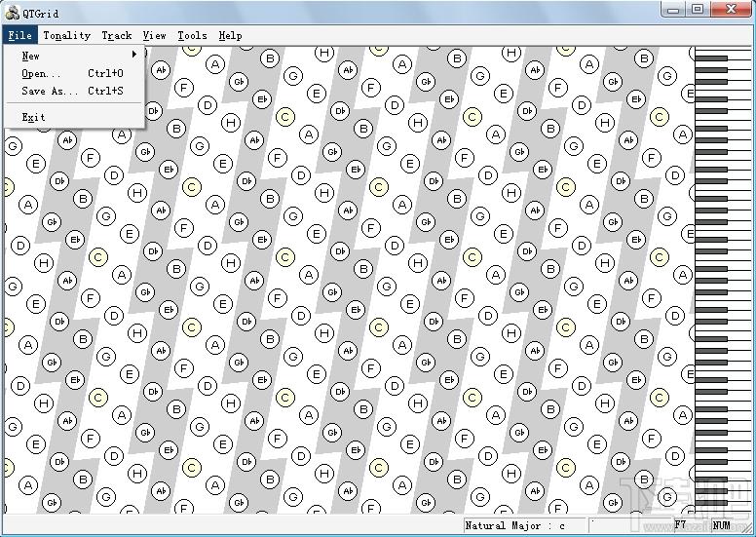Click the F7 status bar entry
756x537 pixels.
click(x=680, y=525)
